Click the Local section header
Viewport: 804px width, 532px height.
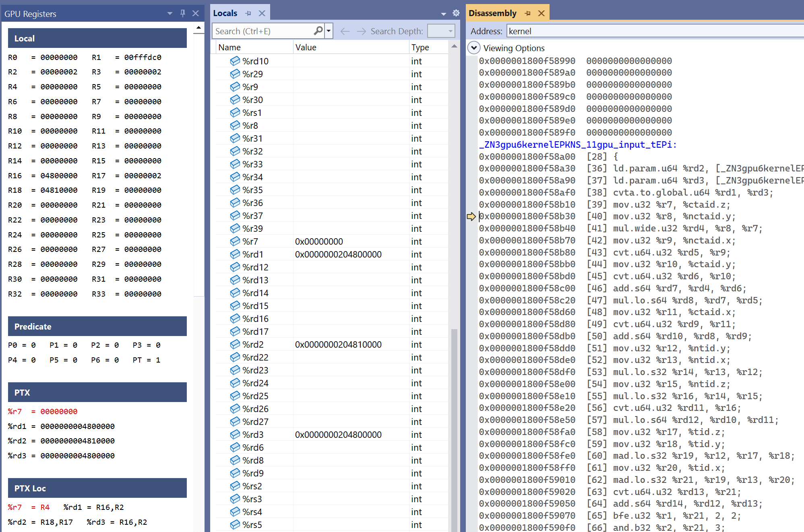pyautogui.click(x=97, y=38)
